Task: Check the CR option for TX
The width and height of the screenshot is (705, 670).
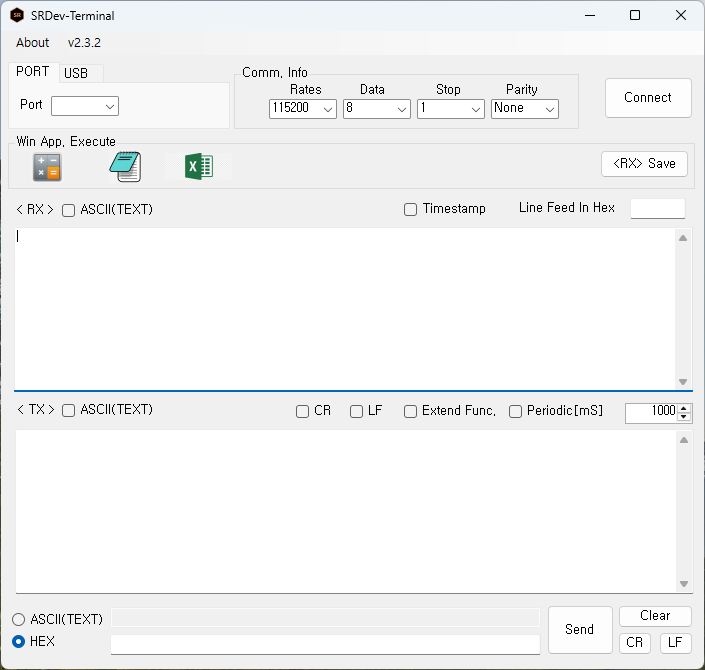Action: (x=302, y=411)
